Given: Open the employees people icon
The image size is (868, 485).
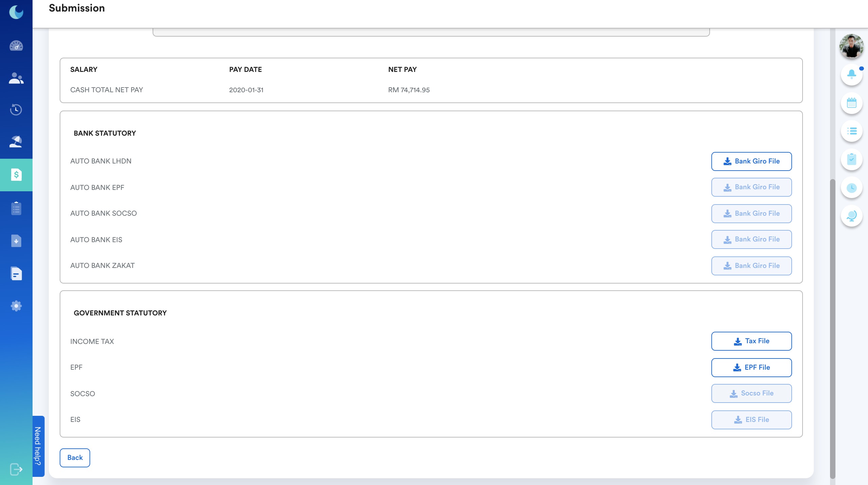Looking at the screenshot, I should click(x=16, y=78).
